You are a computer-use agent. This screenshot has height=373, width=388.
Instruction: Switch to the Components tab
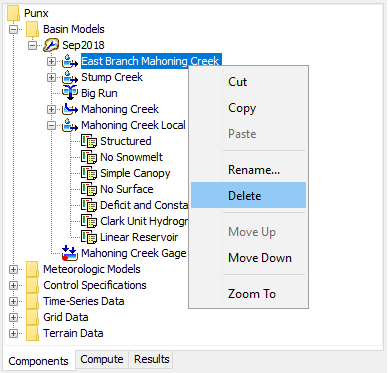(38, 361)
